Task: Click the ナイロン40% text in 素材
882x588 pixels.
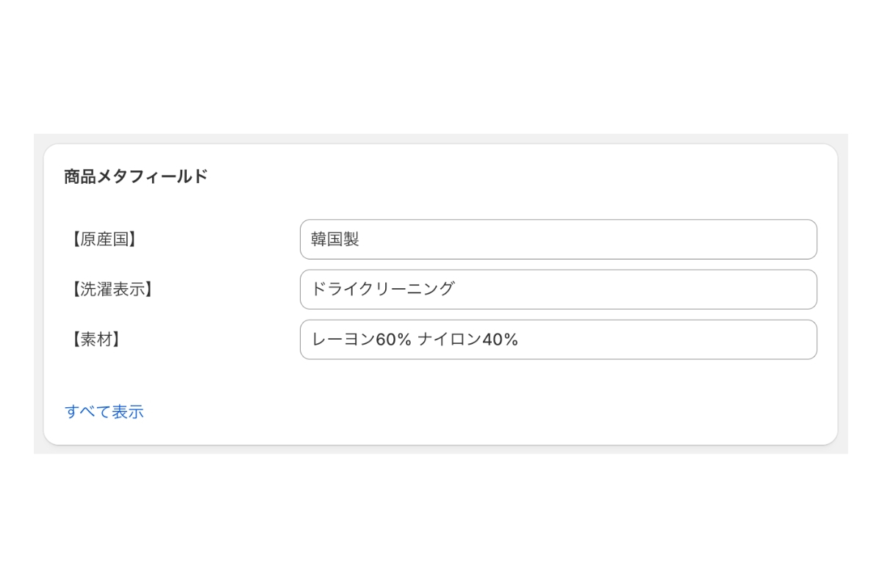Action: pyautogui.click(x=468, y=340)
